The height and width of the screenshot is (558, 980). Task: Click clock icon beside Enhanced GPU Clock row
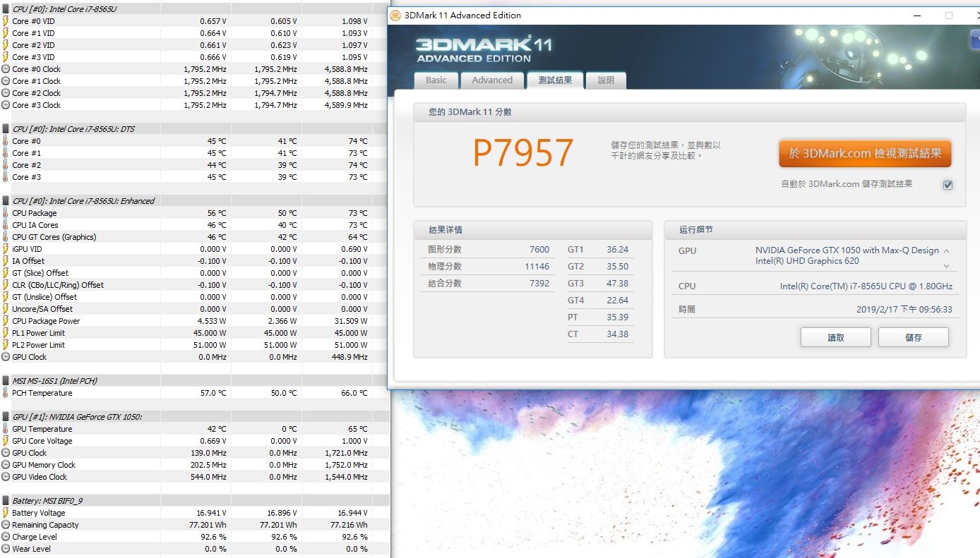(6, 357)
